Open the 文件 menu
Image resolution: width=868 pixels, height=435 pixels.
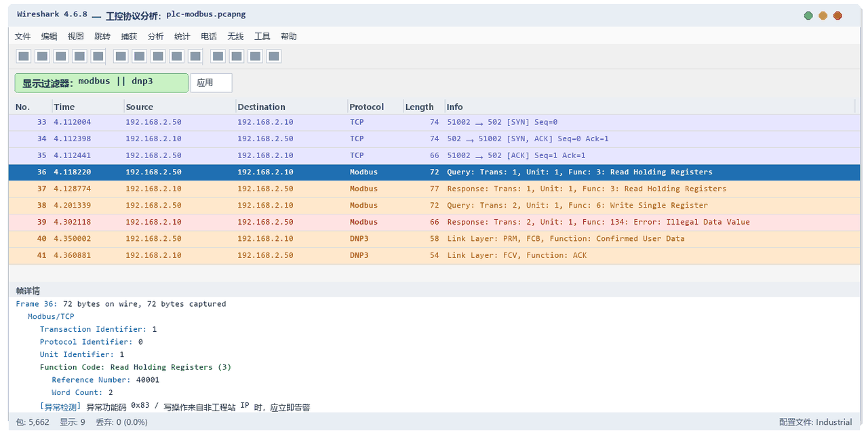23,37
